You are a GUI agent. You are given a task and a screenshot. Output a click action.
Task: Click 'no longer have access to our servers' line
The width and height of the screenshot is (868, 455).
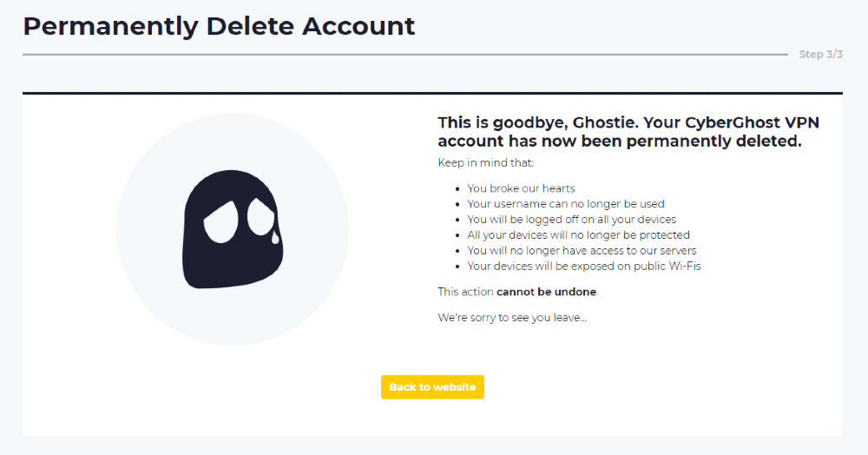pos(582,250)
